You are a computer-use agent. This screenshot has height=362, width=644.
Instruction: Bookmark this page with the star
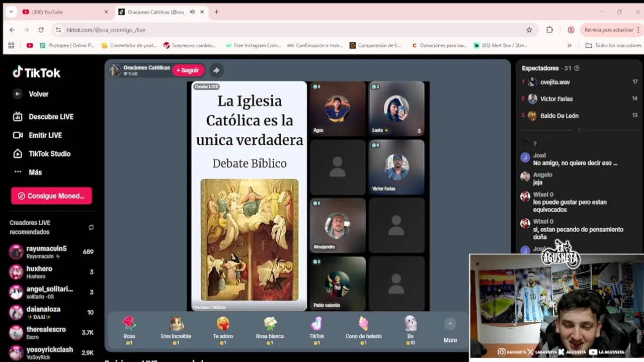pos(529,30)
